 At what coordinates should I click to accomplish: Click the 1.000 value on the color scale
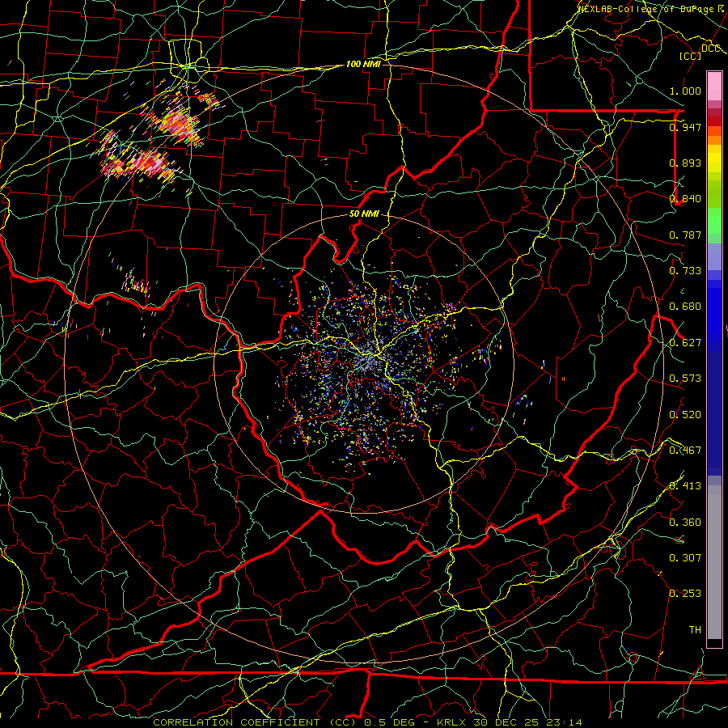tap(685, 91)
